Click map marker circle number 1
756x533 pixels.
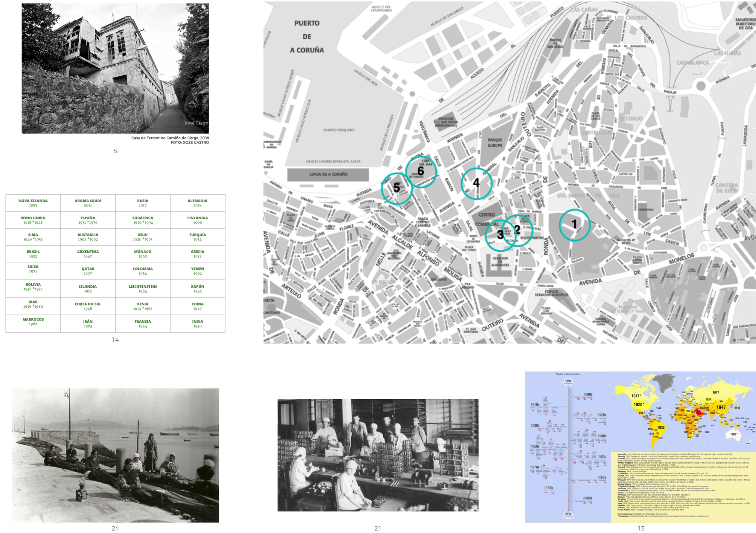point(574,225)
